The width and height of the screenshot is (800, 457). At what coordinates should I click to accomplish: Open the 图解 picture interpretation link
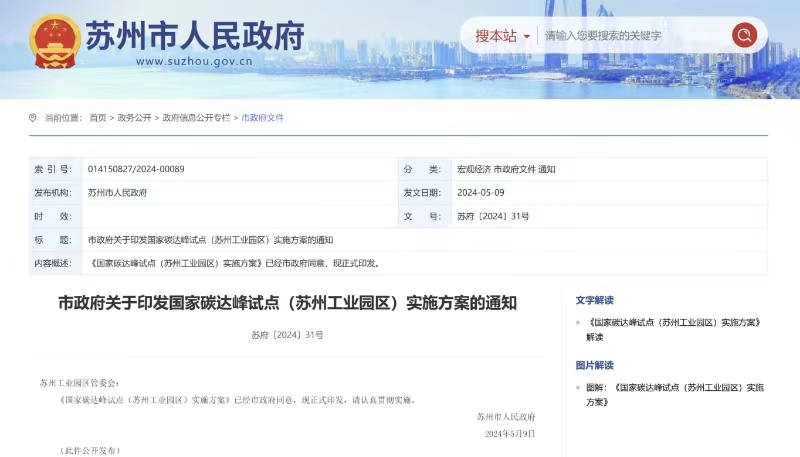675,393
